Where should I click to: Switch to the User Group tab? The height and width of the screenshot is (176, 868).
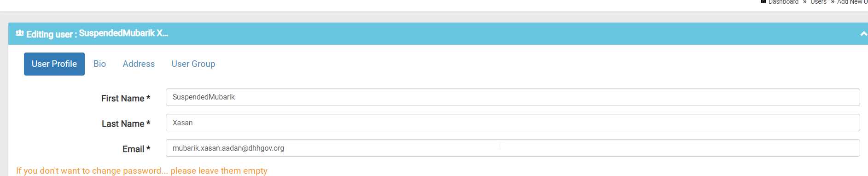tap(193, 64)
